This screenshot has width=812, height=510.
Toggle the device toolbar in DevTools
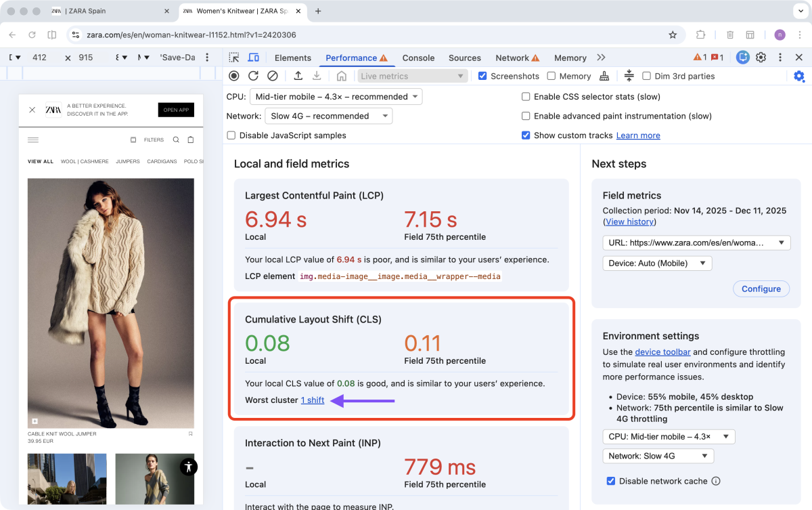click(x=254, y=58)
